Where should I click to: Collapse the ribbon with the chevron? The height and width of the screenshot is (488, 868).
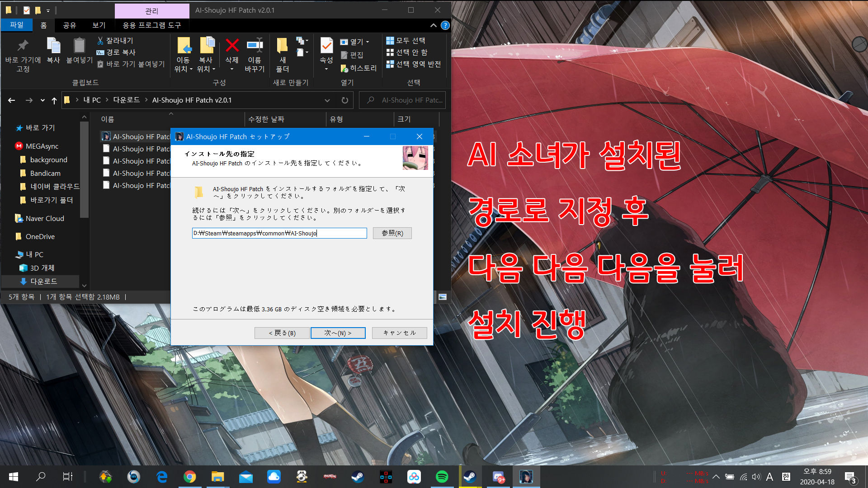point(433,25)
